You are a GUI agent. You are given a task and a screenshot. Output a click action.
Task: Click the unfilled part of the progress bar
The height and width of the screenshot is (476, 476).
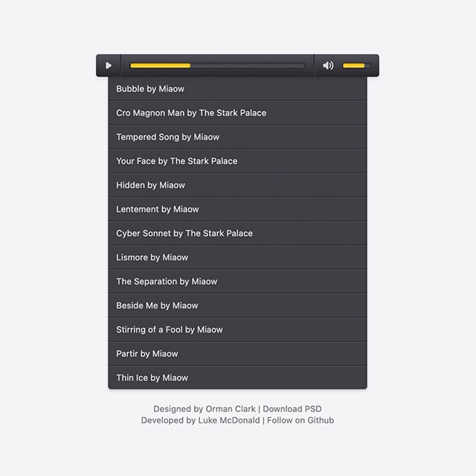[248, 65]
